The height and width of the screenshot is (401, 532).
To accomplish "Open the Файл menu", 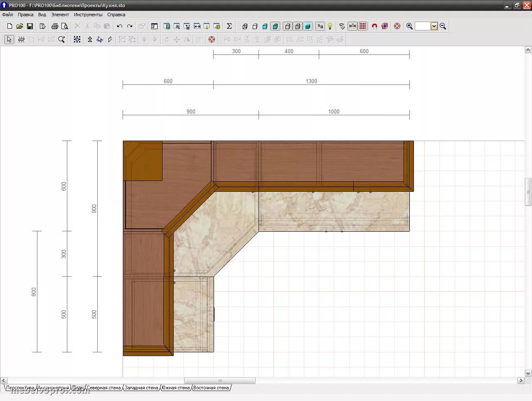I will (7, 15).
